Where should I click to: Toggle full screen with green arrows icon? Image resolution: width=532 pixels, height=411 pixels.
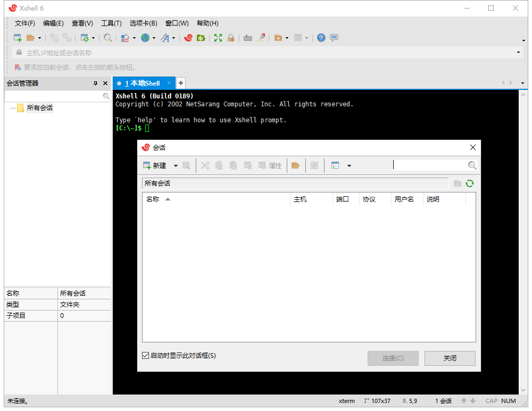pyautogui.click(x=218, y=38)
